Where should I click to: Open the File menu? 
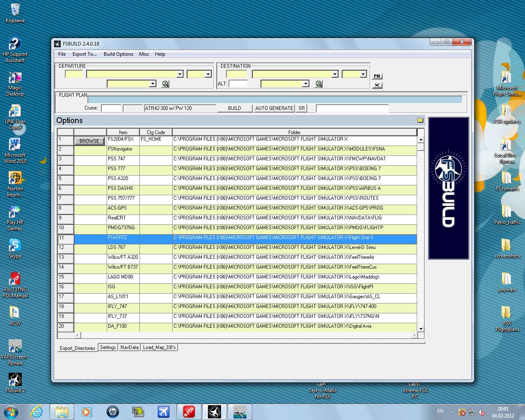point(62,54)
